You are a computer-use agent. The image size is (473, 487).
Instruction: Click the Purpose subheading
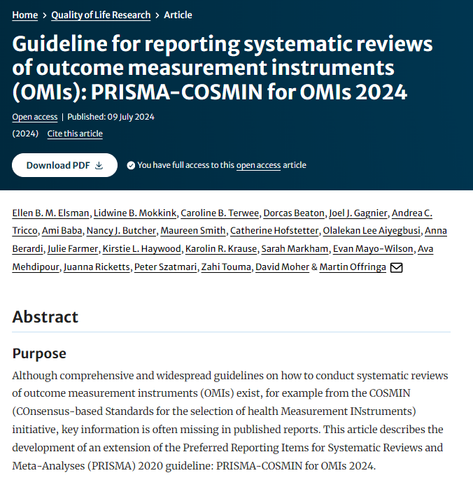(x=39, y=353)
